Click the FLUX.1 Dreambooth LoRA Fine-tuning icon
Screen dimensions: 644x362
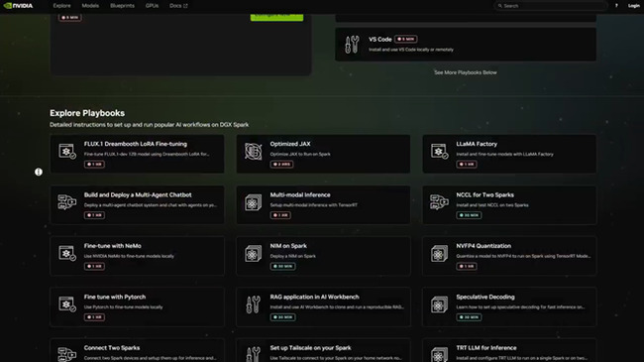[x=67, y=151]
